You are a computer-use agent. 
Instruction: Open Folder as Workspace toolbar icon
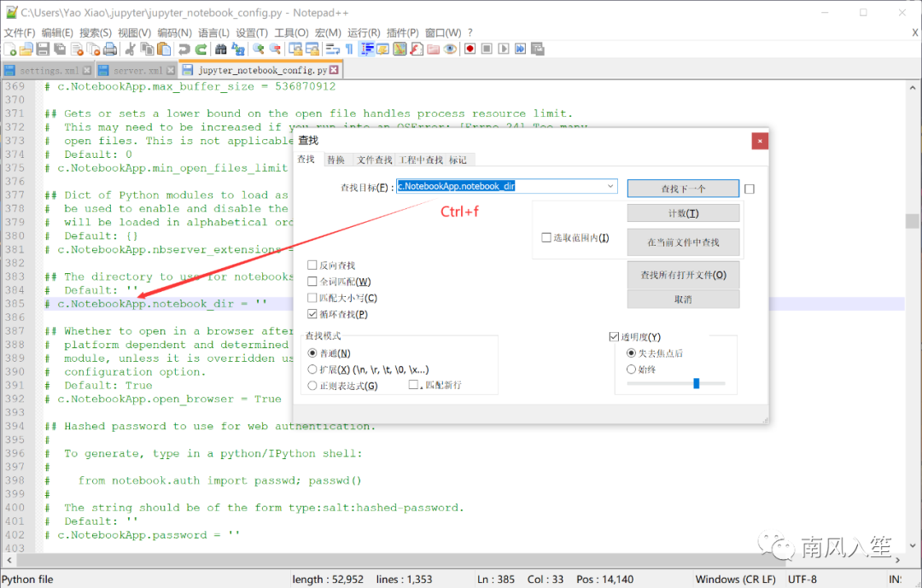[x=434, y=49]
